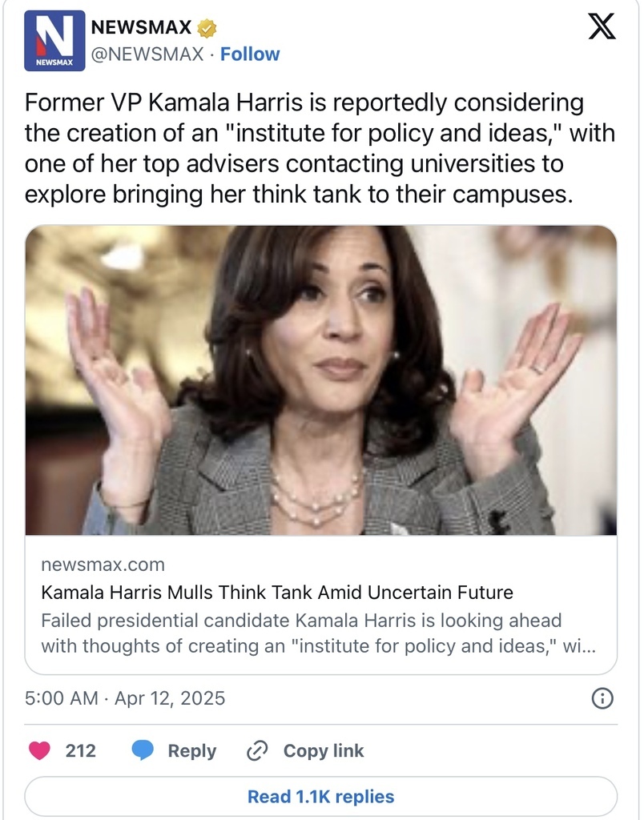Open the info circle icon
This screenshot has height=820, width=644.
tap(602, 698)
